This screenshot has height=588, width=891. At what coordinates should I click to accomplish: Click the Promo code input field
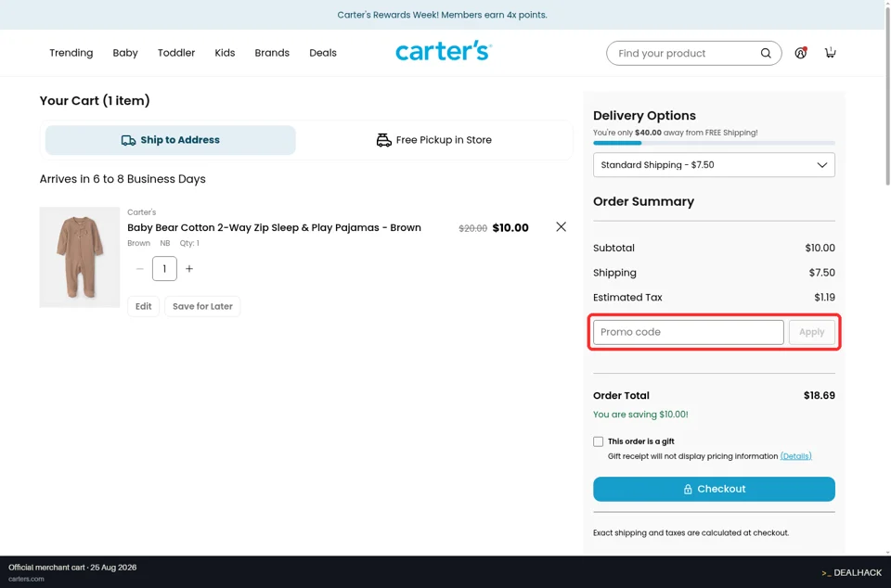coord(688,333)
